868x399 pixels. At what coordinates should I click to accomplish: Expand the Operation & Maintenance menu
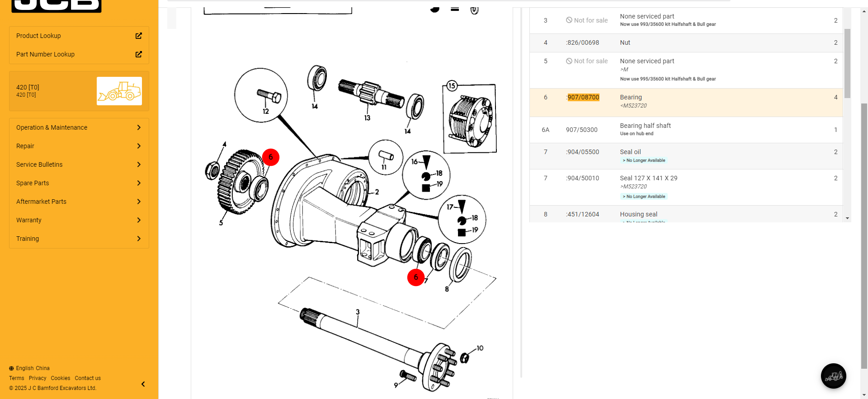click(79, 127)
